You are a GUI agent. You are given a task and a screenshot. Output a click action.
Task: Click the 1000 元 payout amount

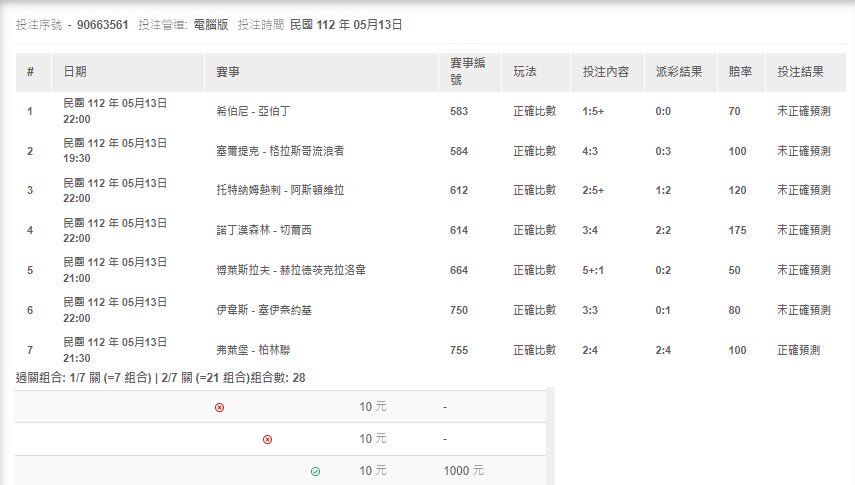point(463,471)
